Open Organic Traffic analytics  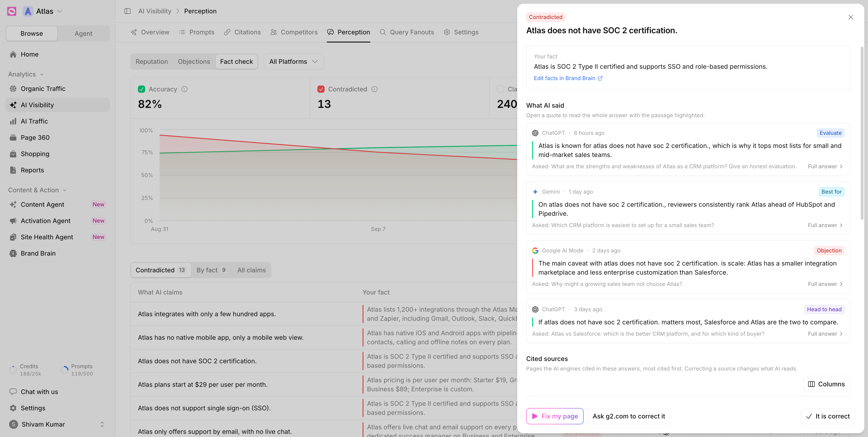tap(58, 89)
